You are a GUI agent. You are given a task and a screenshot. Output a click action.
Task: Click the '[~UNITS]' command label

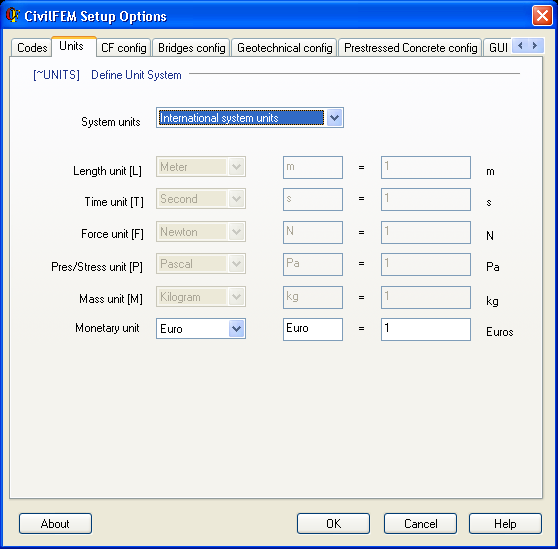tap(56, 75)
